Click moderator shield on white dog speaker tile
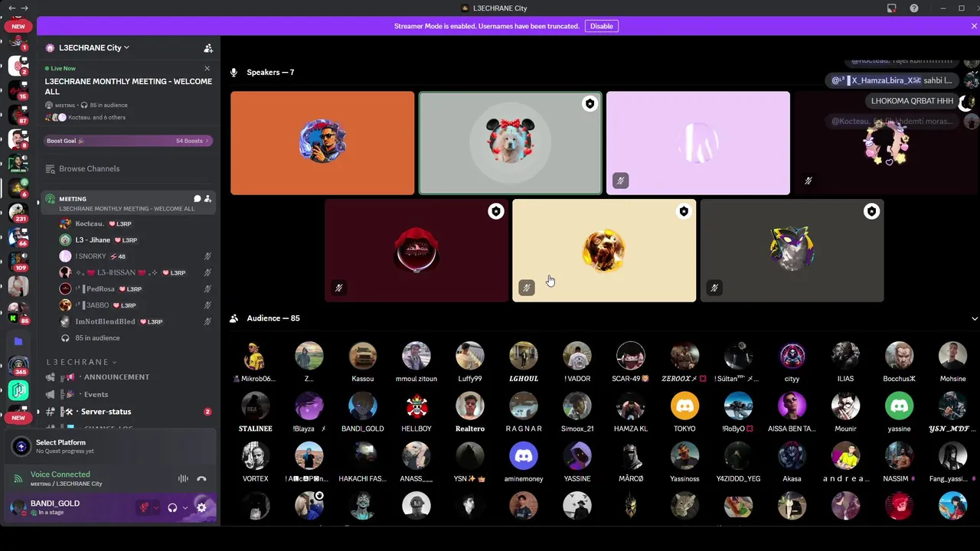Image resolution: width=980 pixels, height=551 pixels. coord(590,104)
